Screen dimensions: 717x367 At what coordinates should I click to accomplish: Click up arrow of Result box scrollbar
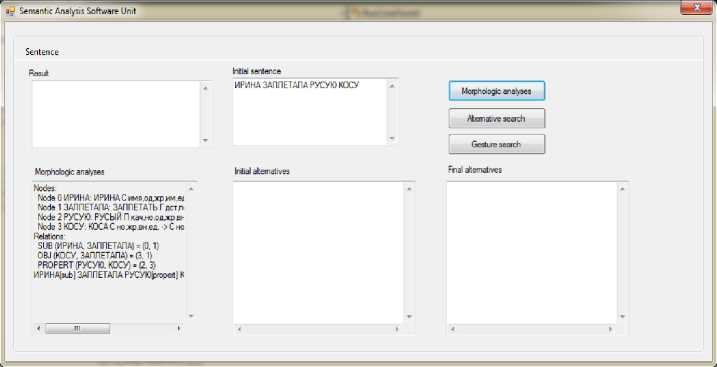pyautogui.click(x=205, y=88)
